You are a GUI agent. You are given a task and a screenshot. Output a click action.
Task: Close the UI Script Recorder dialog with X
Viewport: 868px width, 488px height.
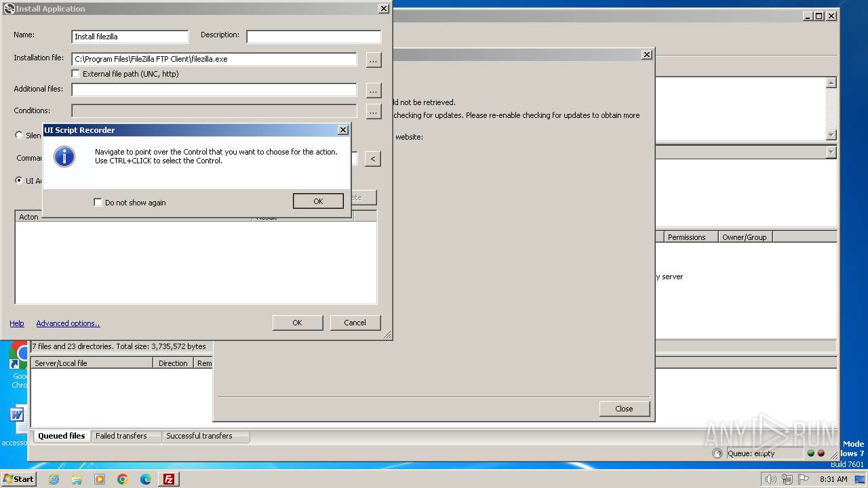click(343, 129)
